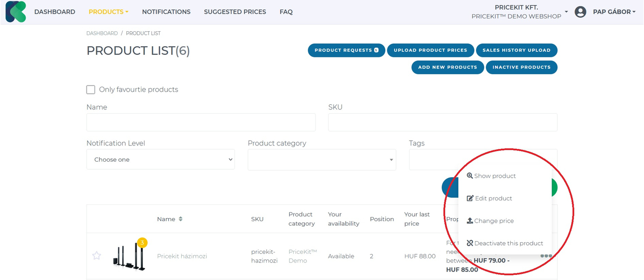Mark Pricekit házimozi as favourite star
This screenshot has height=280, width=644.
(97, 256)
